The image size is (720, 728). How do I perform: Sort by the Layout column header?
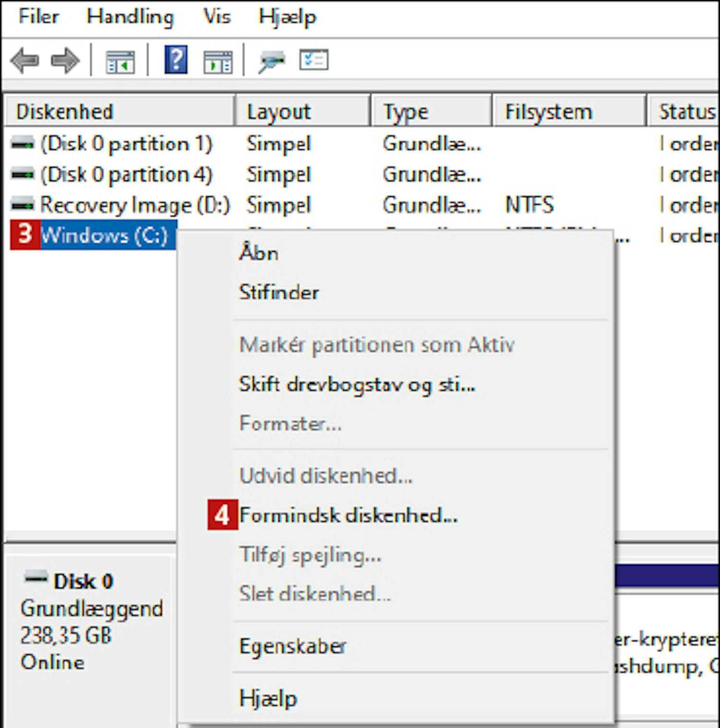pyautogui.click(x=278, y=112)
